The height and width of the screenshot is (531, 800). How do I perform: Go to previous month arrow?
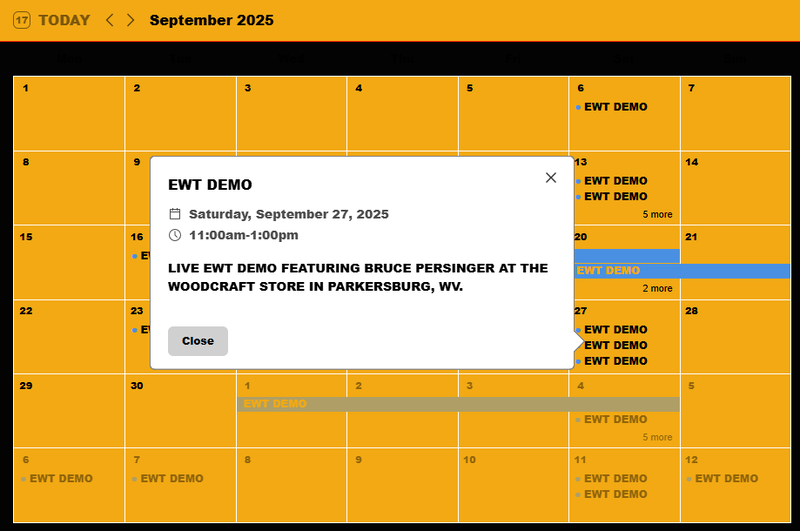pyautogui.click(x=110, y=20)
